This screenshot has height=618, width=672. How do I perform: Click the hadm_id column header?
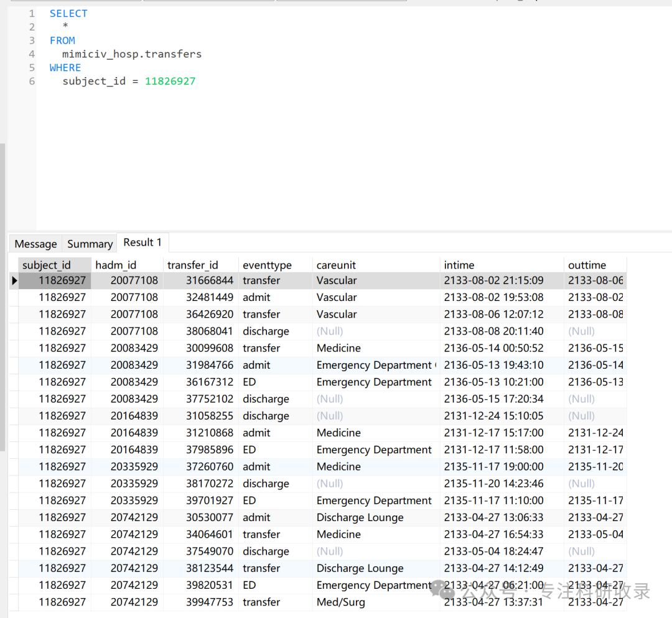127,265
